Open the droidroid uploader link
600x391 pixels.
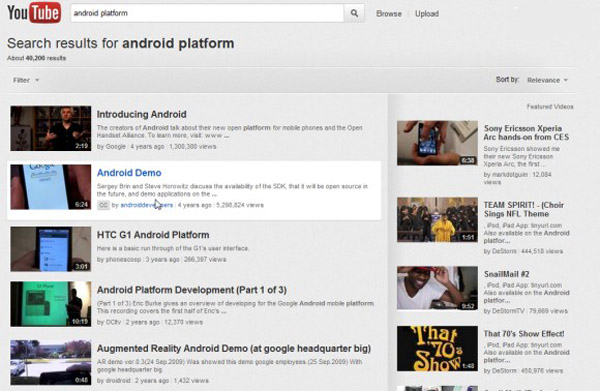tap(117, 381)
